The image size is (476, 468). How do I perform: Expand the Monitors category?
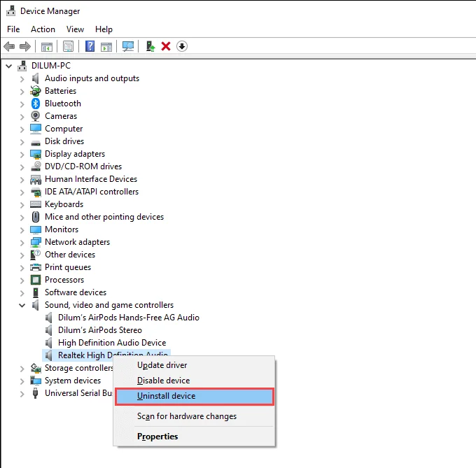click(22, 231)
